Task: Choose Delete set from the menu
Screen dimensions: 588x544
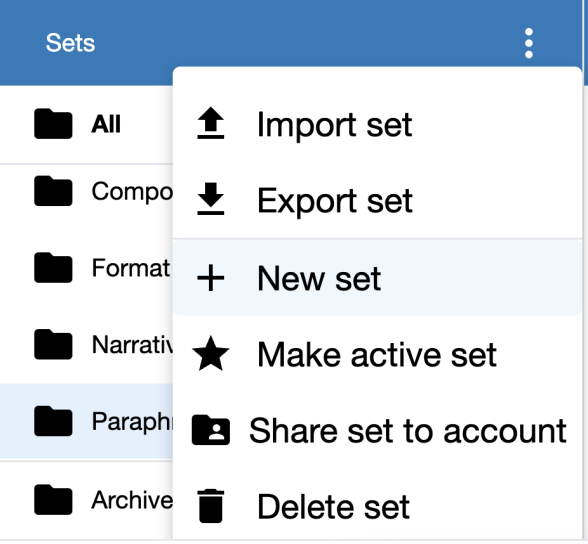Action: 377,507
